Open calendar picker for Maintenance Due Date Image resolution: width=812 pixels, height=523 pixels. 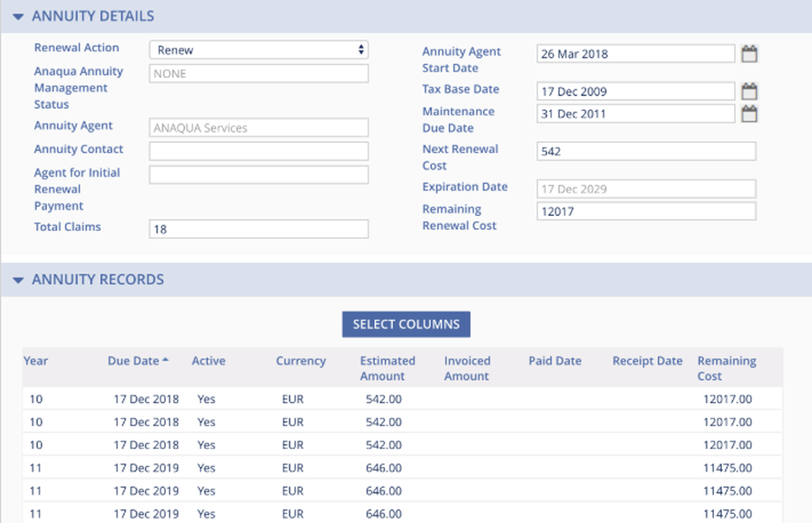(x=749, y=114)
